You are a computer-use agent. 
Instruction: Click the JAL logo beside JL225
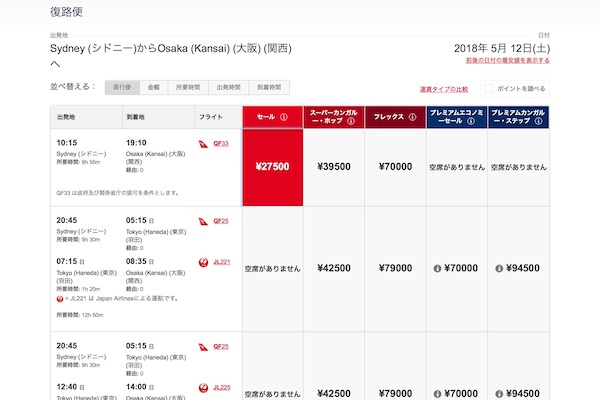click(x=203, y=388)
